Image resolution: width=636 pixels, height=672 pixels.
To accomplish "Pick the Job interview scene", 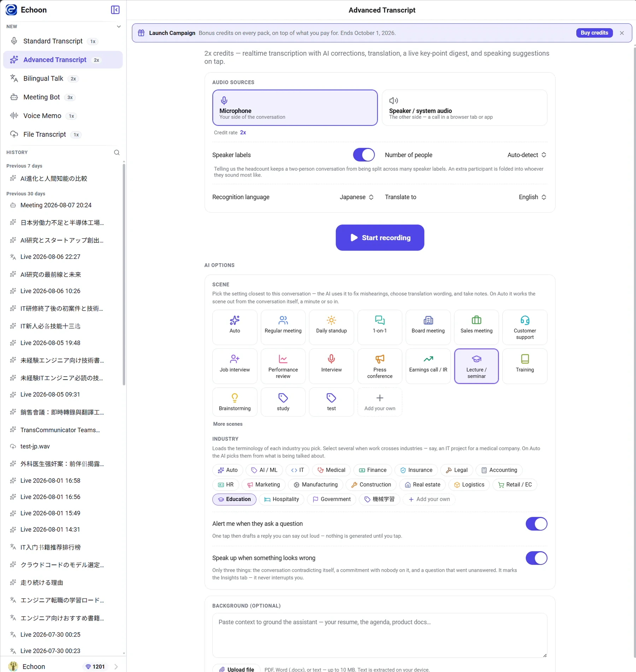I will (x=235, y=366).
